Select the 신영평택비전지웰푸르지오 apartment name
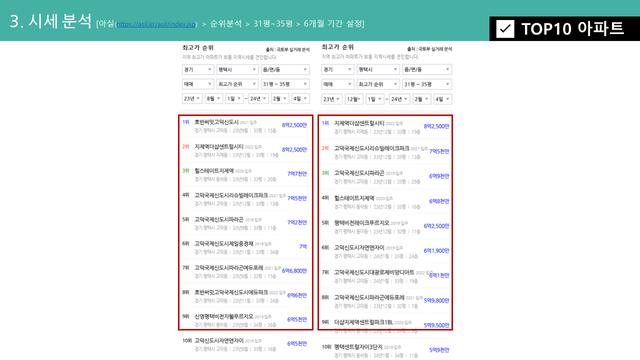Screen dimensions: 640x360 (x=224, y=316)
